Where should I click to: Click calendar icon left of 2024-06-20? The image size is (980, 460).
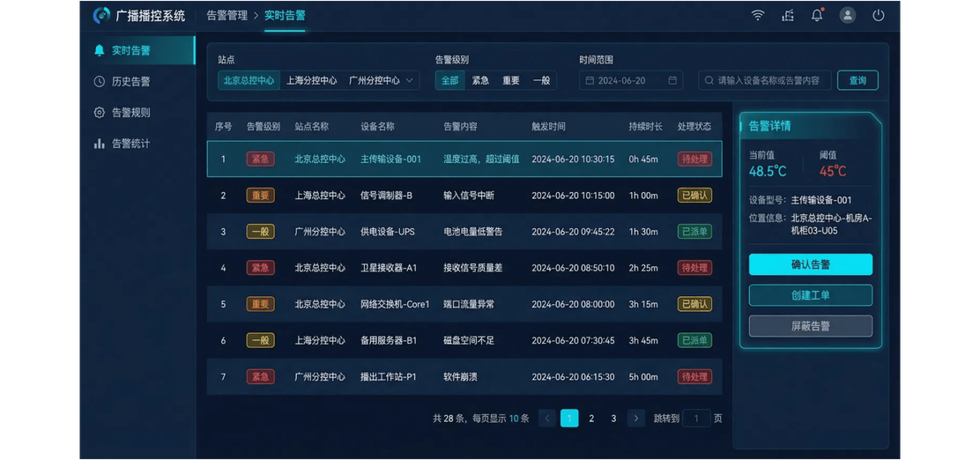[x=590, y=80]
